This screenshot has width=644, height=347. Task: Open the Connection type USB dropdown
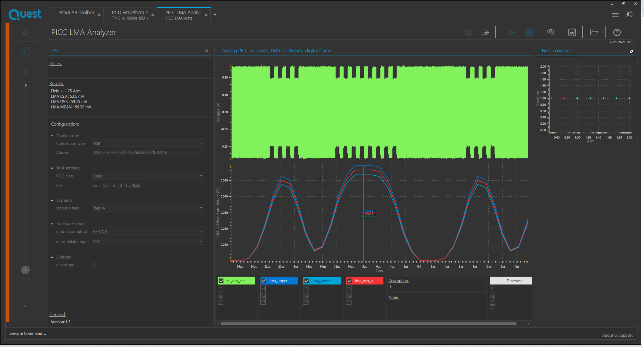(x=147, y=143)
